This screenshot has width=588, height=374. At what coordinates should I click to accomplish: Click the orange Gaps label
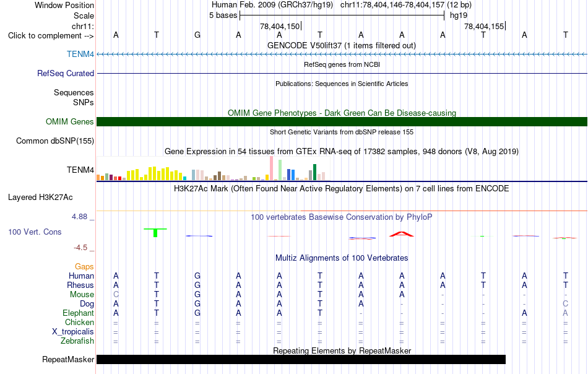pos(84,266)
